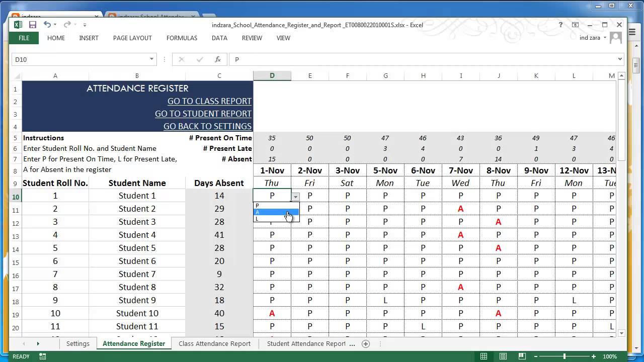Click the zoom slider handle

pyautogui.click(x=565, y=356)
